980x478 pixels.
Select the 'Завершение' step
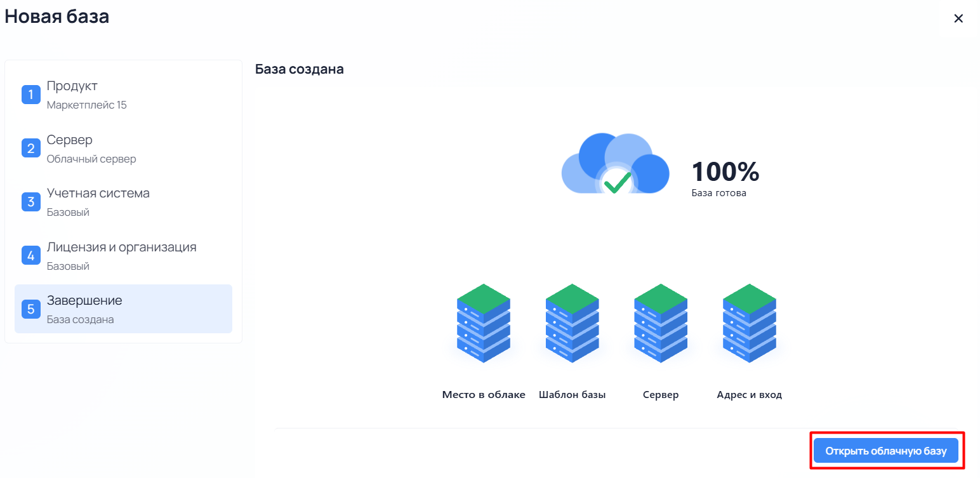point(123,309)
